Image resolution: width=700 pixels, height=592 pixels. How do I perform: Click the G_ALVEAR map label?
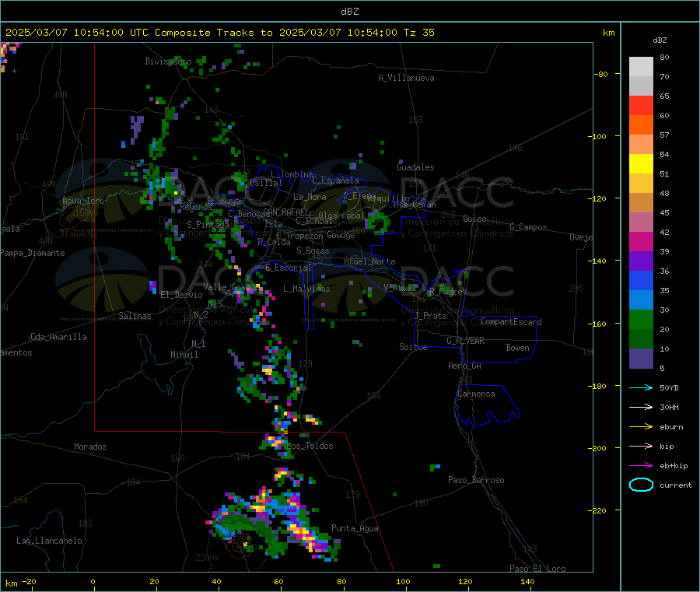point(465,341)
